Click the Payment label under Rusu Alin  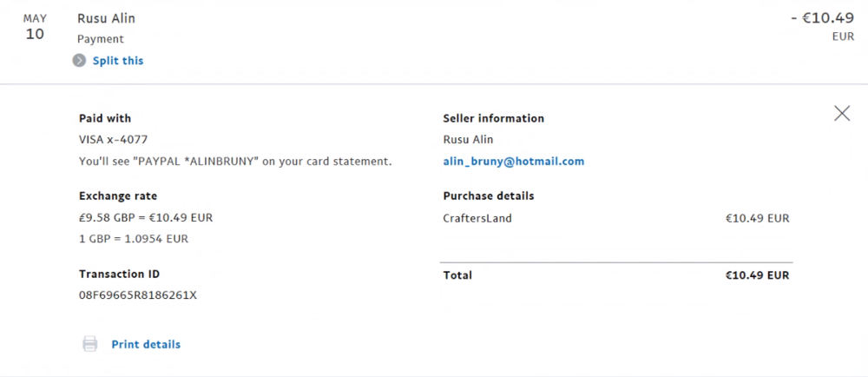point(101,39)
